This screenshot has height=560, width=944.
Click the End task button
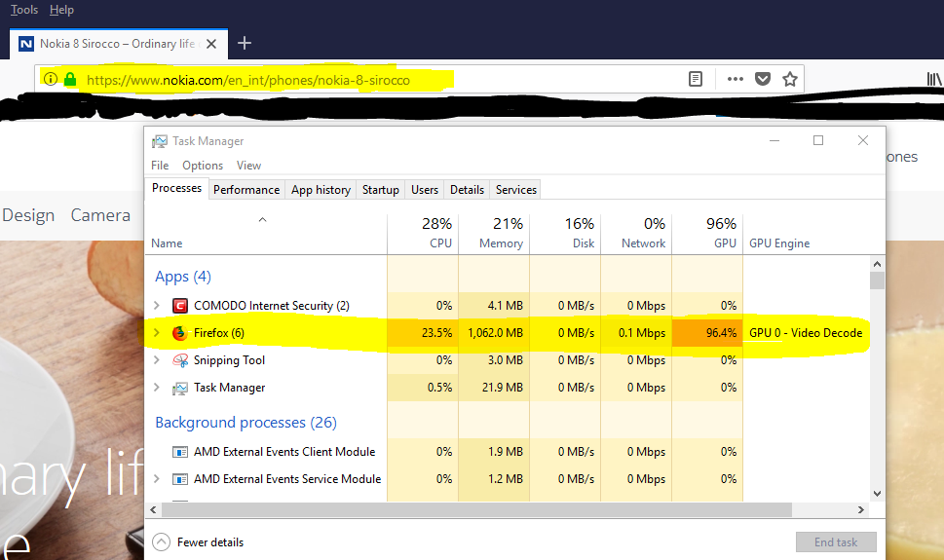(836, 541)
